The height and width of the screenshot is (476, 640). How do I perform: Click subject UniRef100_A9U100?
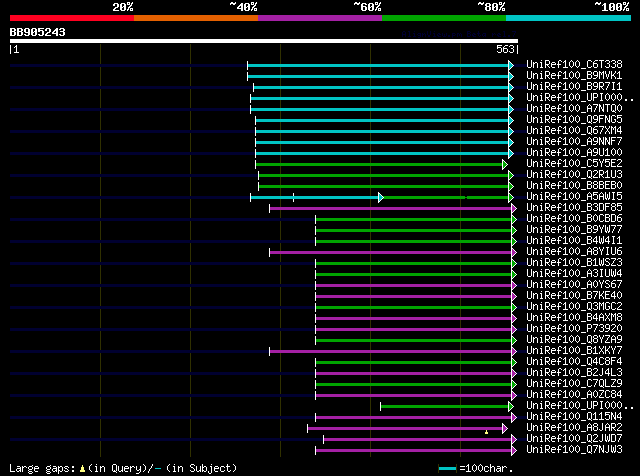click(x=574, y=152)
